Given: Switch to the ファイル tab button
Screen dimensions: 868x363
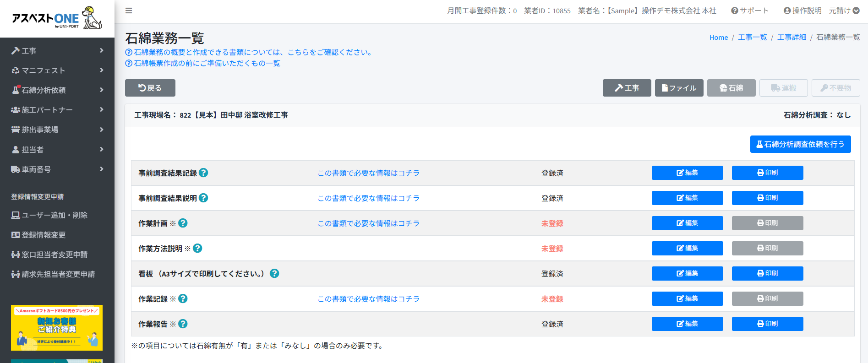Looking at the screenshot, I should 679,88.
